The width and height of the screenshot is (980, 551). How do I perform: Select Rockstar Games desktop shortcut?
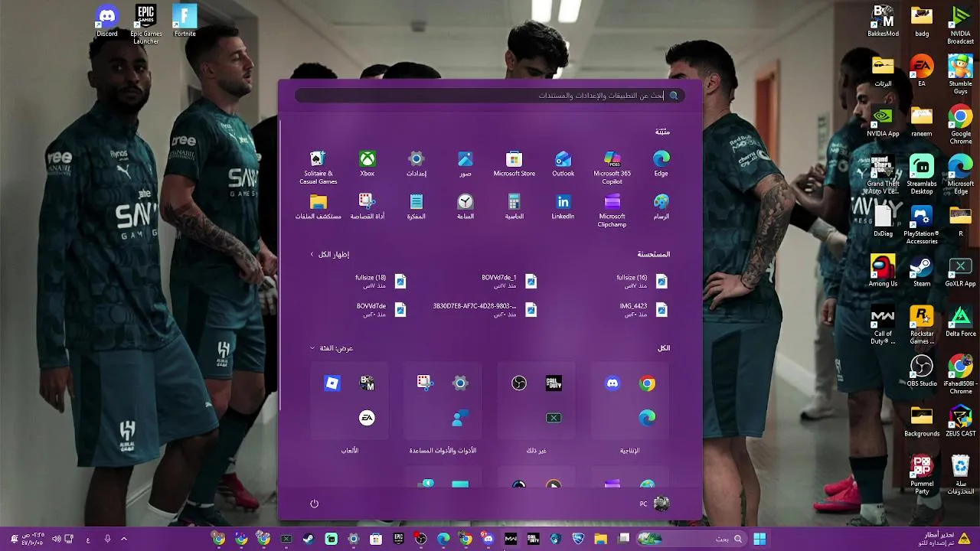[922, 324]
